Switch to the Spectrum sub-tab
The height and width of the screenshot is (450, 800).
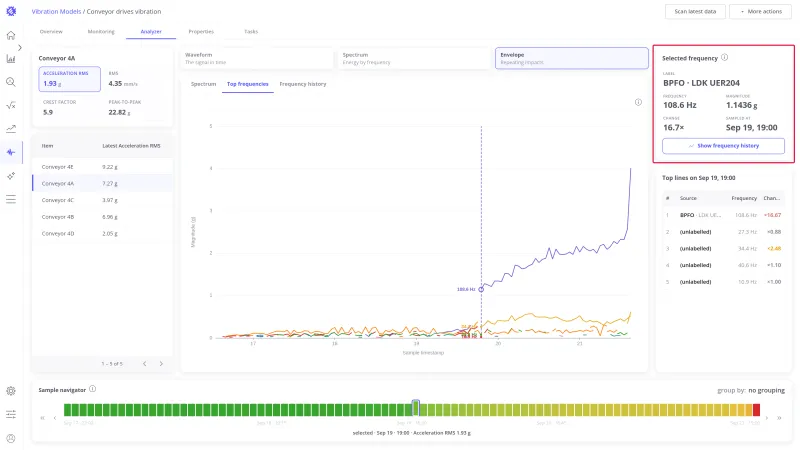tap(204, 84)
